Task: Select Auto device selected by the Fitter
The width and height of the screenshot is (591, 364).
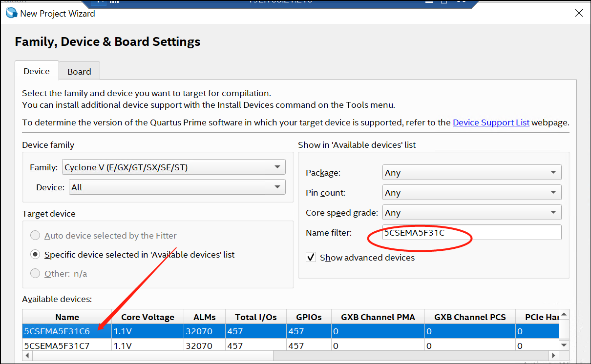Action: (x=35, y=236)
